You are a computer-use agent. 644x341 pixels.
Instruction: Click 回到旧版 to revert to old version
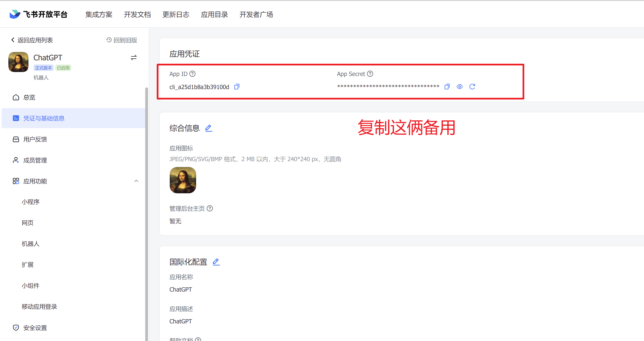[x=122, y=40]
